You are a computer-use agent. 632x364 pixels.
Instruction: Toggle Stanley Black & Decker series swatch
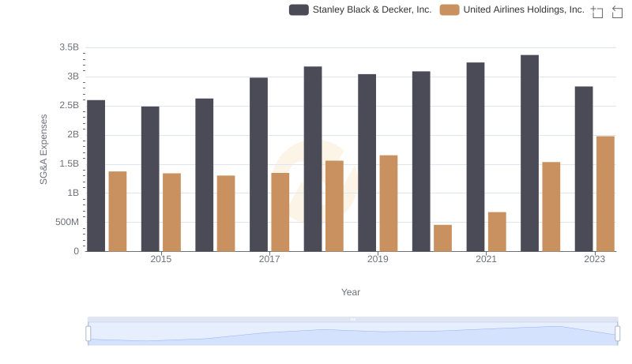tap(299, 9)
